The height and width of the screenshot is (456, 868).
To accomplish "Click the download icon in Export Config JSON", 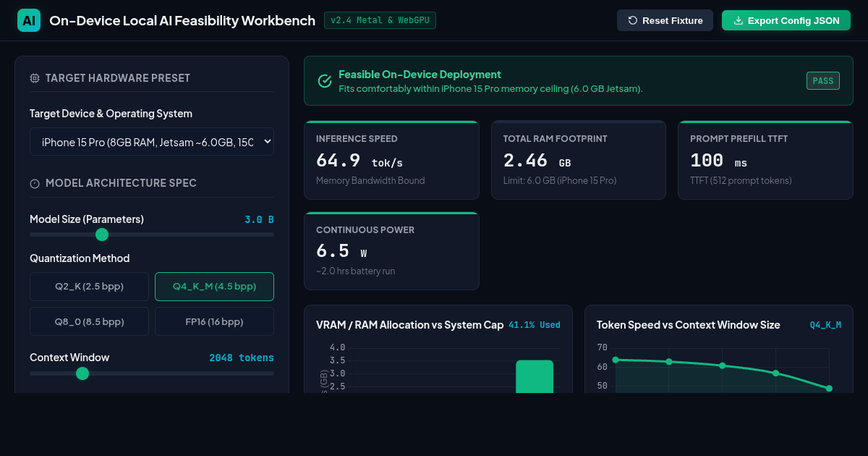I will click(x=739, y=20).
